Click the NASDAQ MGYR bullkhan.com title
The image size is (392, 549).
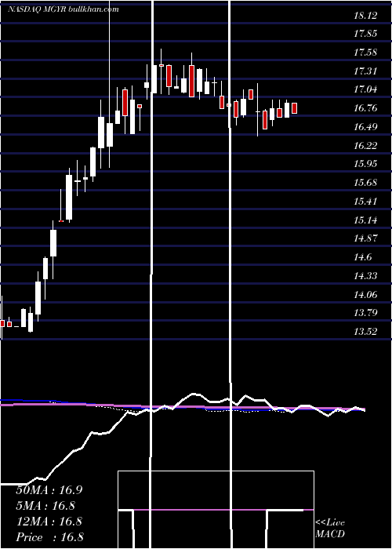point(64,9)
